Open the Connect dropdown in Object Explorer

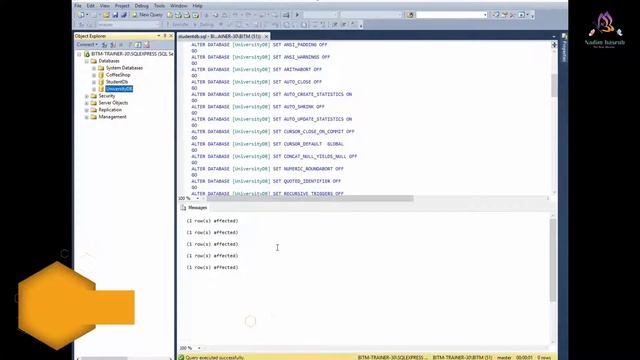[87, 45]
